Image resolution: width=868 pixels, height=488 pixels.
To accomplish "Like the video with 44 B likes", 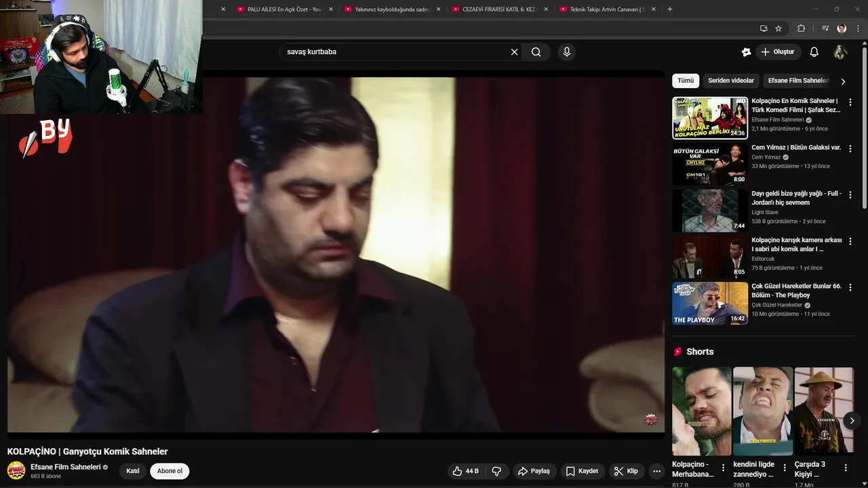I will click(x=465, y=471).
